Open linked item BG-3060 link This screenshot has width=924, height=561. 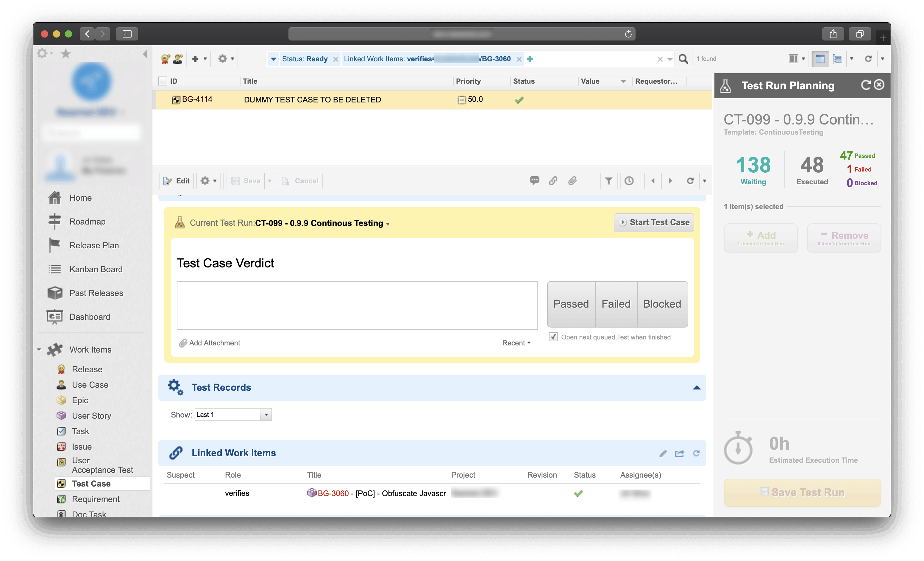[333, 493]
